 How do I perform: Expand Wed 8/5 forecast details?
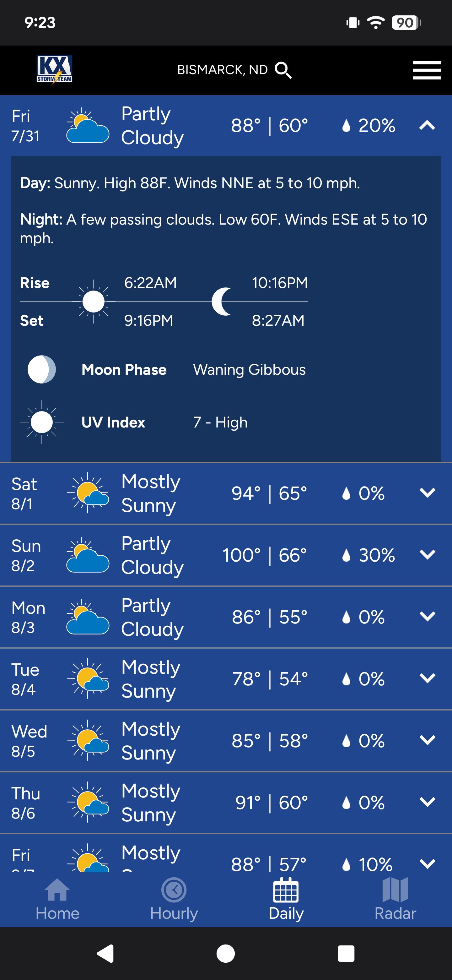[427, 740]
